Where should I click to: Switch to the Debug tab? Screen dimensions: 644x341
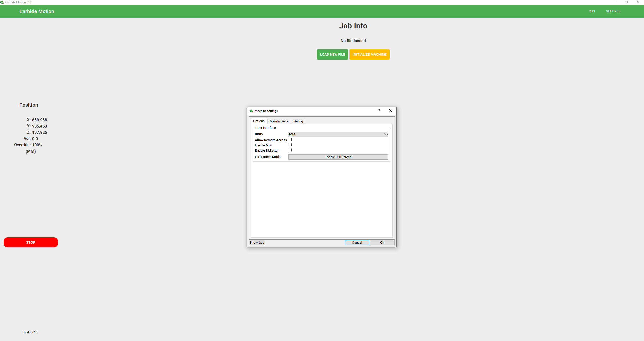pyautogui.click(x=298, y=121)
